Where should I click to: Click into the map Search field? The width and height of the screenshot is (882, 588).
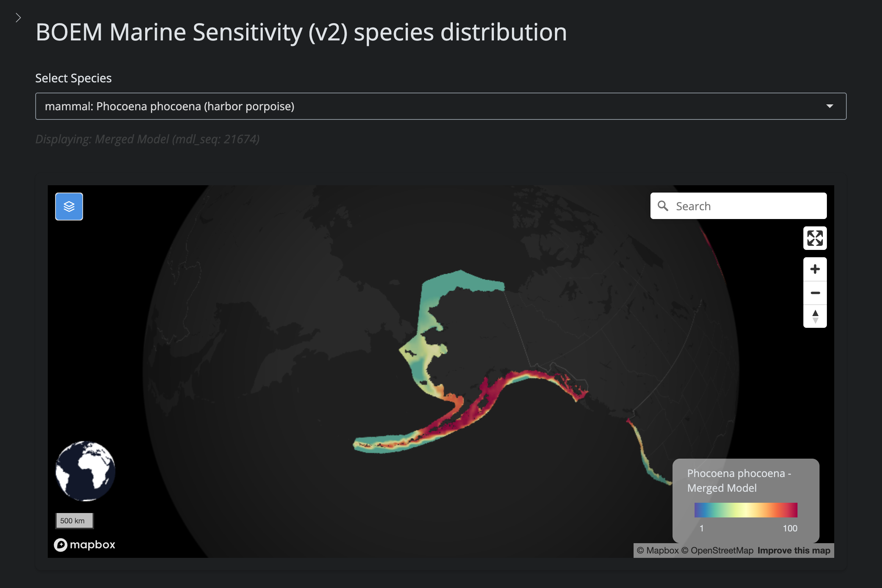[746, 206]
